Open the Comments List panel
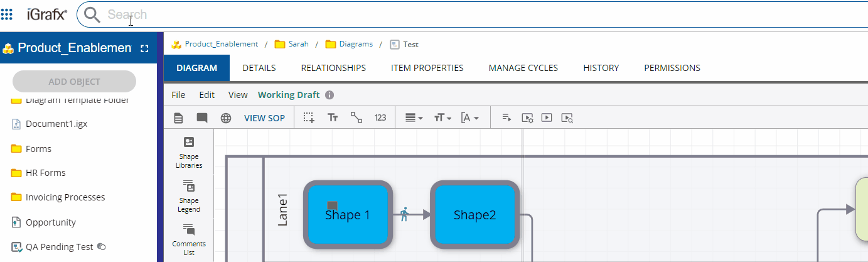Viewport: 868px width, 262px height. pos(189,239)
